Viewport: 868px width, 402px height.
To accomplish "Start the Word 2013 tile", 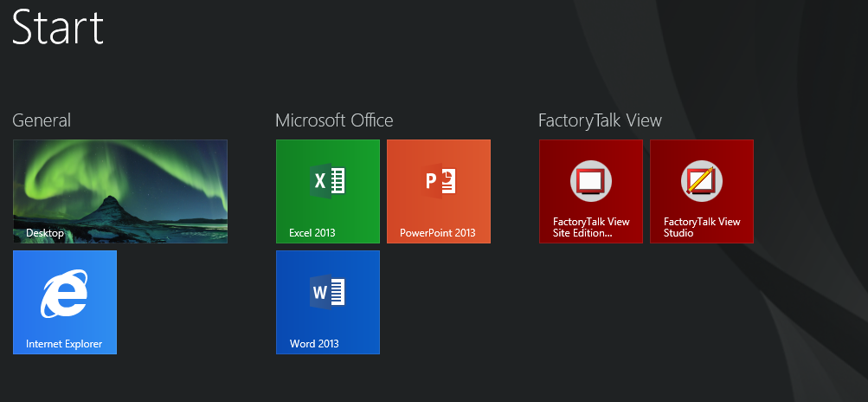I will coord(328,302).
